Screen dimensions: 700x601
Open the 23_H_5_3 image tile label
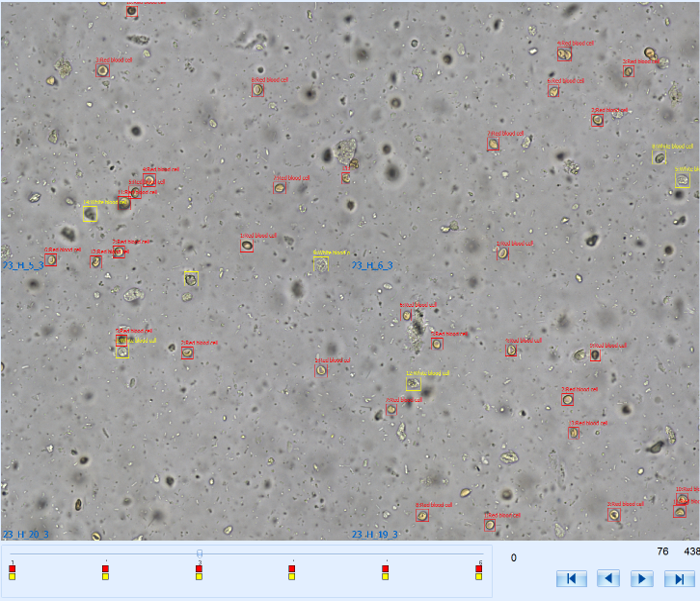(x=23, y=265)
